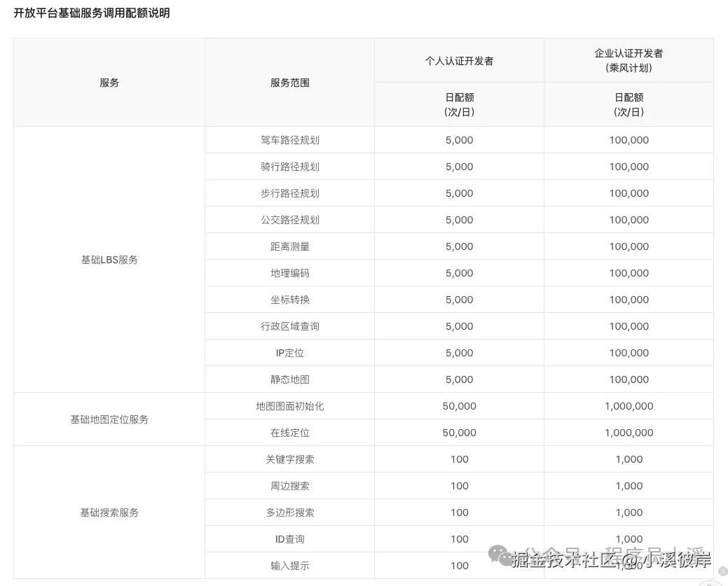Select the 基础地图定位服务 row label
This screenshot has width=728, height=586.
[x=109, y=419]
